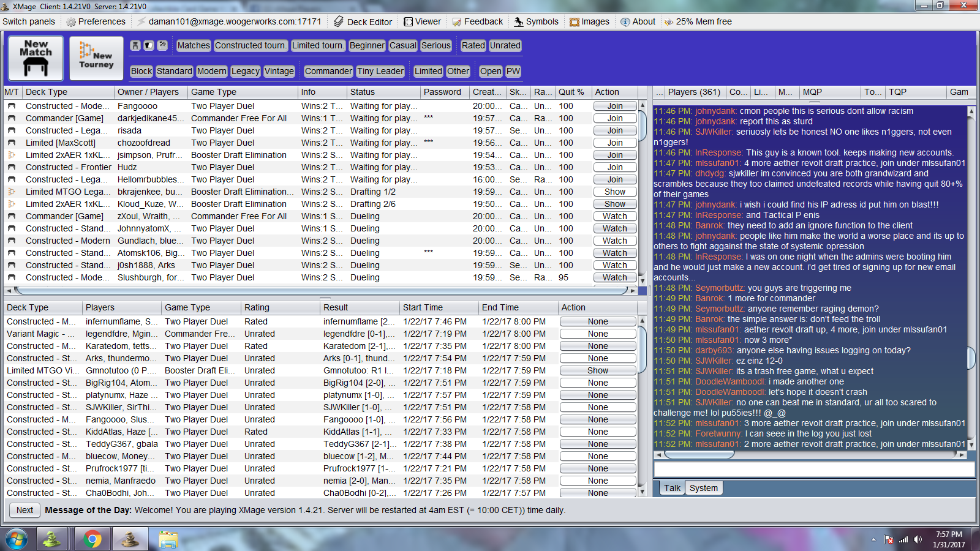Screen dimensions: 980x551
Task: Open the file explorer from the taskbar
Action: 168,539
